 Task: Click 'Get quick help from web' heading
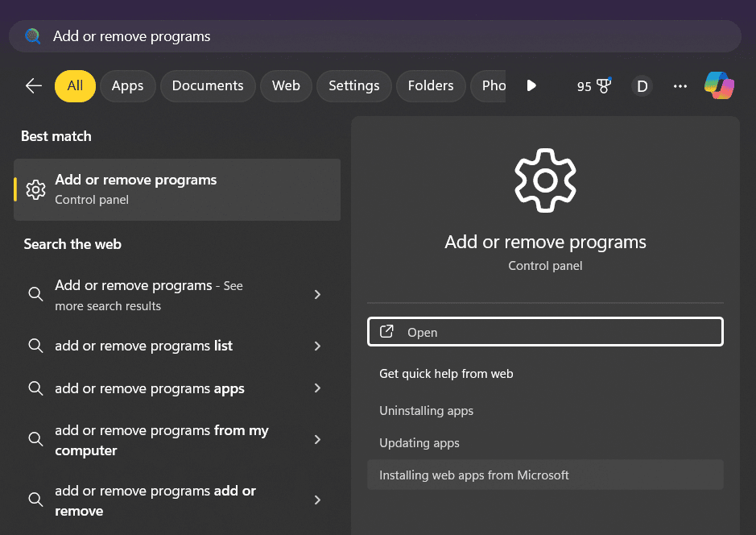click(446, 374)
